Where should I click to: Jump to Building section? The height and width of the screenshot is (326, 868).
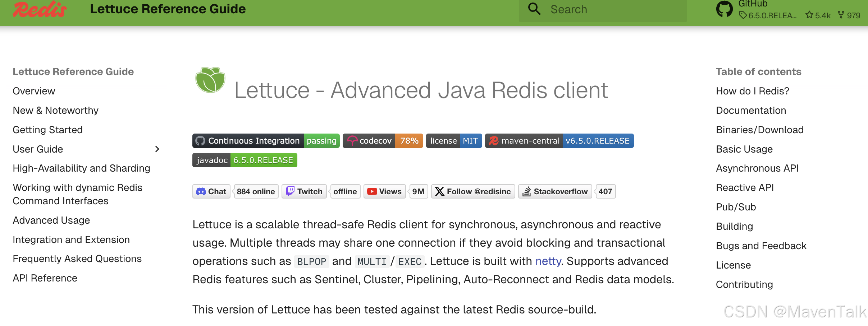pyautogui.click(x=735, y=227)
